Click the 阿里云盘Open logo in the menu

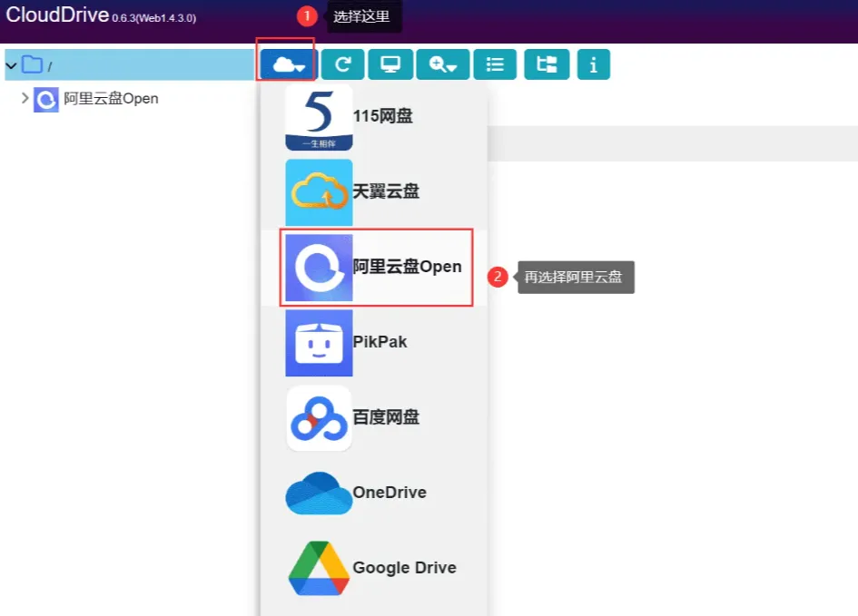click(319, 268)
